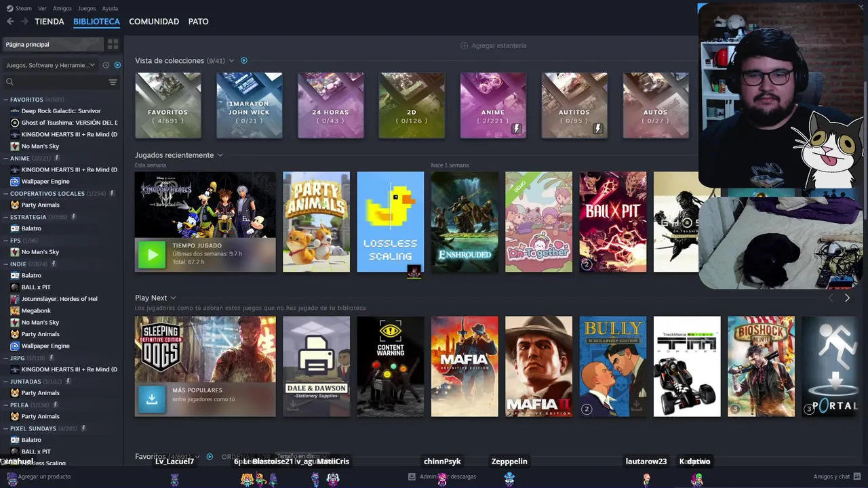The height and width of the screenshot is (488, 868).
Task: Open the 24 HORAS collection tile
Action: [x=330, y=105]
